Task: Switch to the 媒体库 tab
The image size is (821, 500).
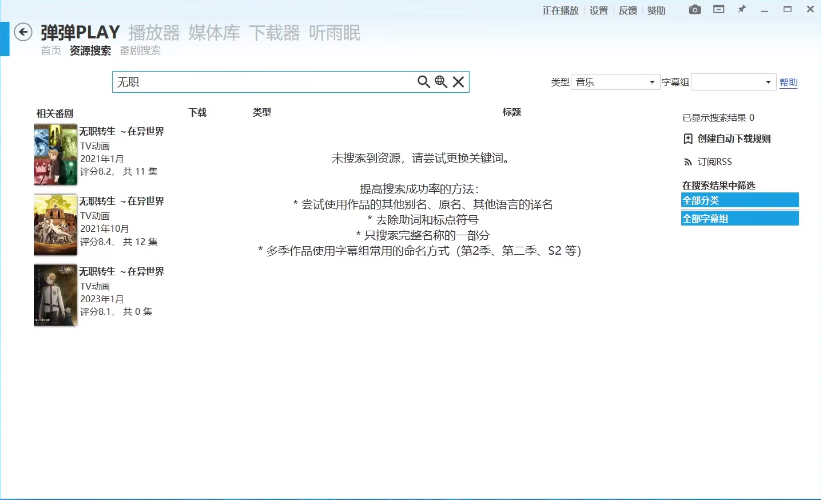Action: point(214,33)
